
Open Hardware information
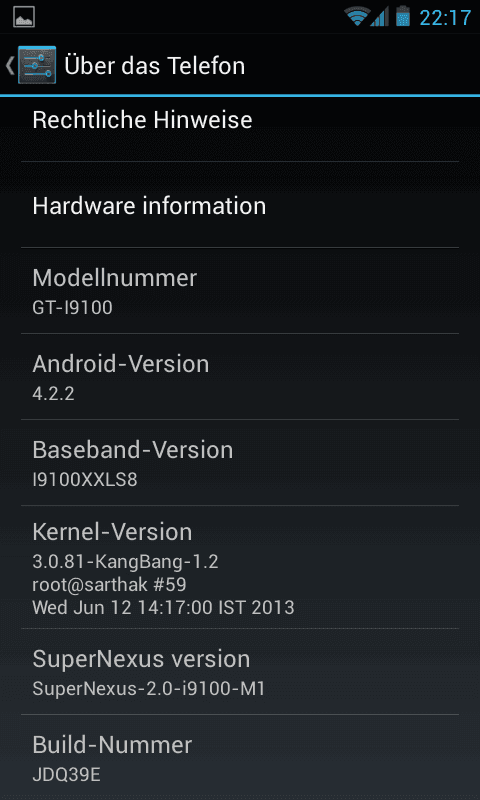[240, 205]
